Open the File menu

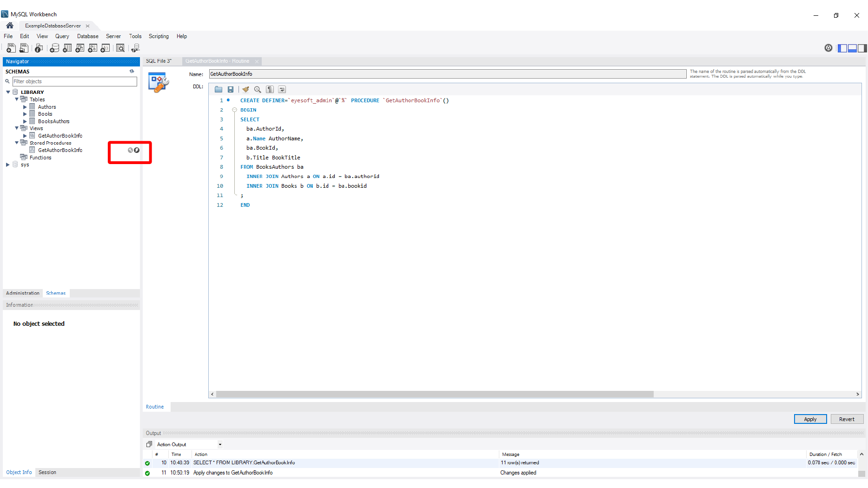pos(8,36)
